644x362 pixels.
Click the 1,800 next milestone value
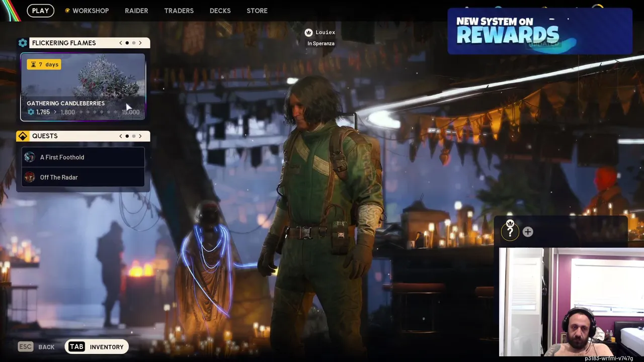67,112
